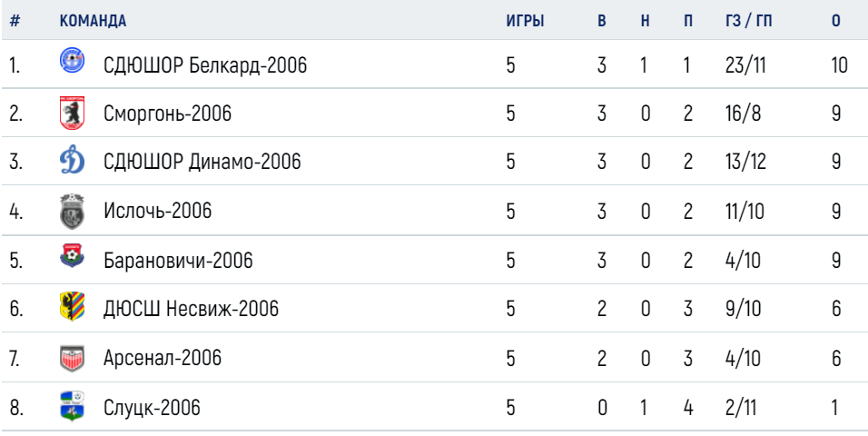Click the Сморгонь-2006 red bear crest
The height and width of the screenshot is (436, 868).
pyautogui.click(x=72, y=113)
